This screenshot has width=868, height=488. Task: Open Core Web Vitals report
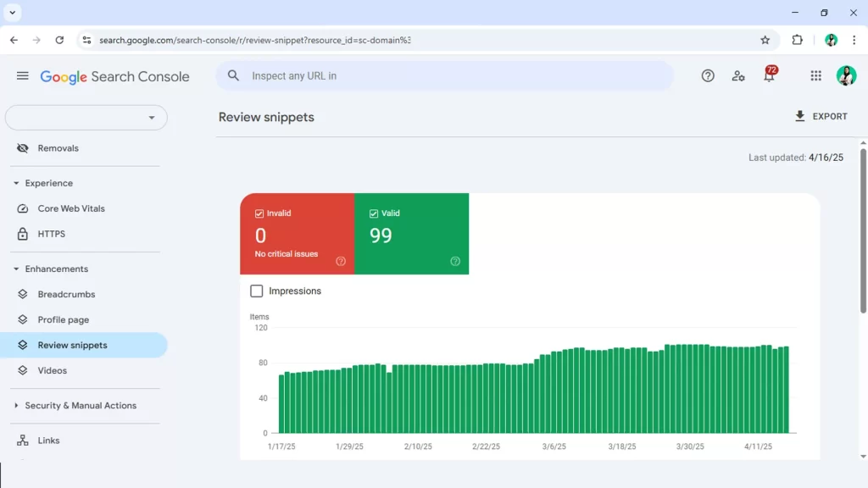point(83,208)
